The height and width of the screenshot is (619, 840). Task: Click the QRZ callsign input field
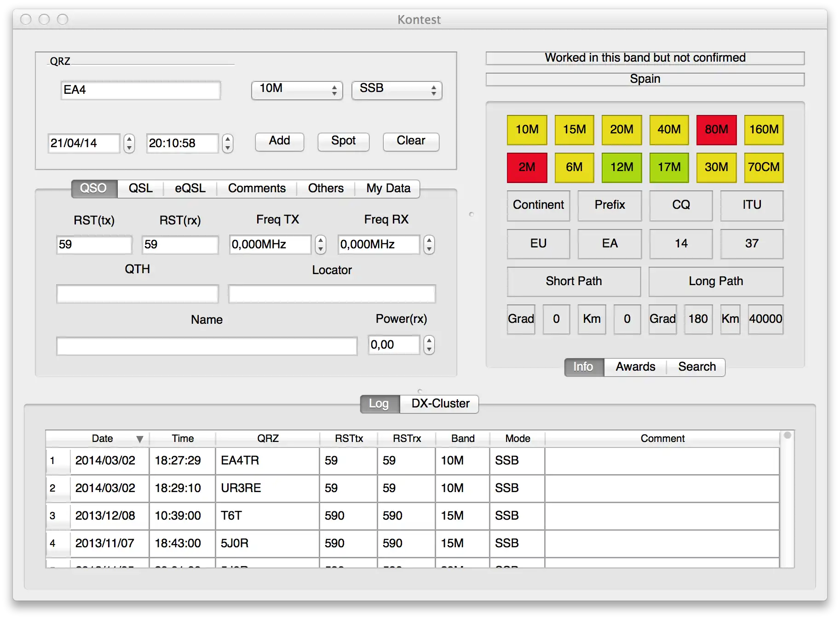pos(140,90)
